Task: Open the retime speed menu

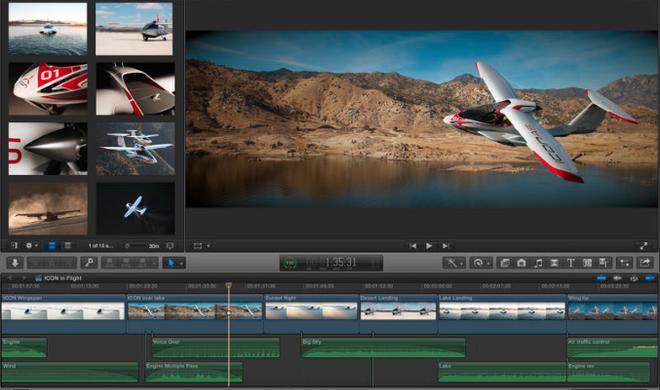Action: pyautogui.click(x=480, y=263)
